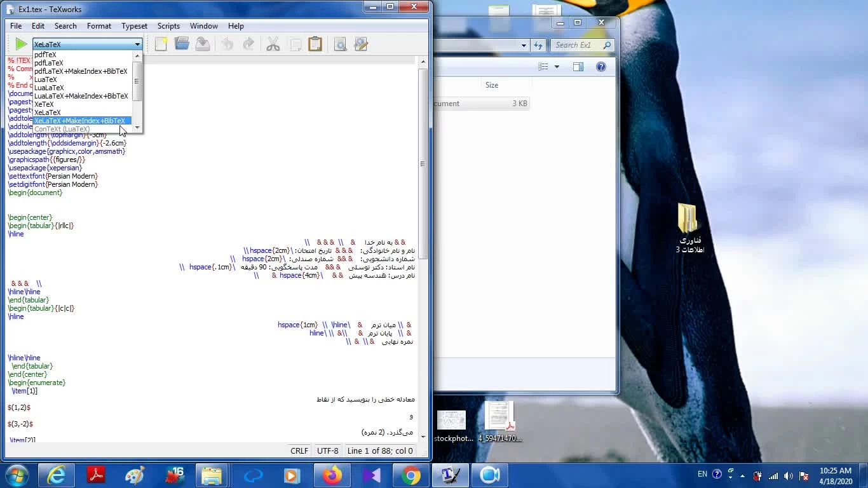
Task: Open Firefox from the taskbar
Action: point(332,475)
